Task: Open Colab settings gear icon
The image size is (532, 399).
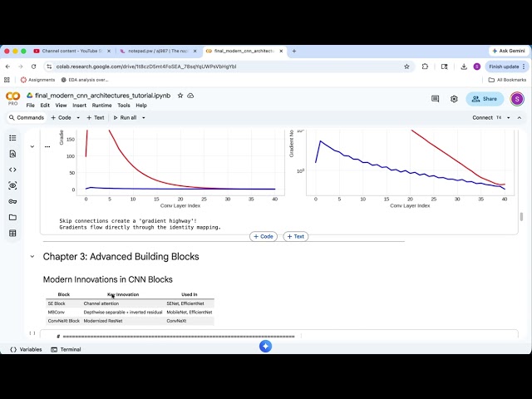Action: pyautogui.click(x=454, y=99)
